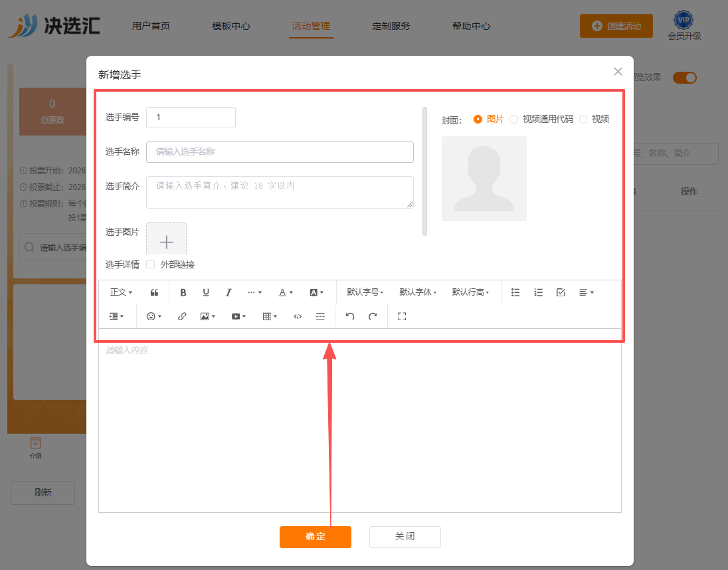This screenshot has height=570, width=728.
Task: Open the insert video dropdown
Action: (238, 317)
